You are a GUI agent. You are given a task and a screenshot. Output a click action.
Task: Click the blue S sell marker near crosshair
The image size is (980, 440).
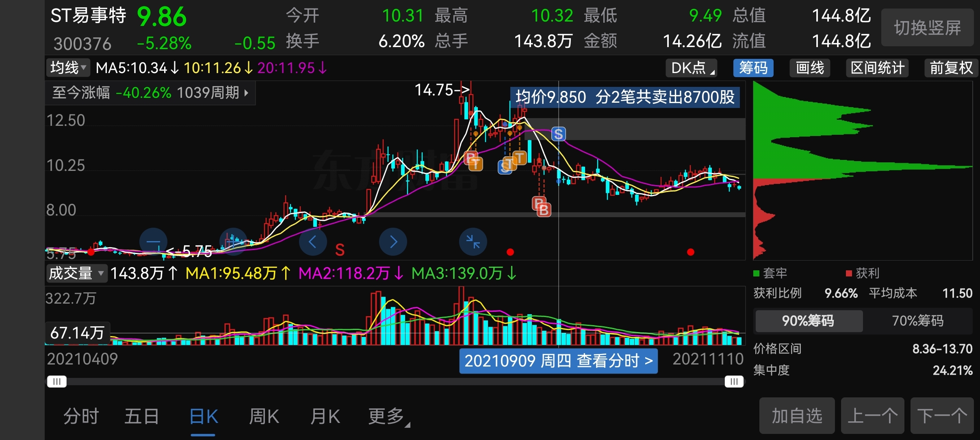(558, 134)
